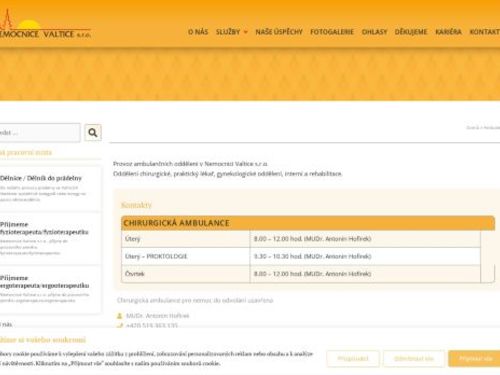This screenshot has width=500, height=375.
Task: Click the MUDr. Antonín Hofírek contact name
Action: (157, 316)
